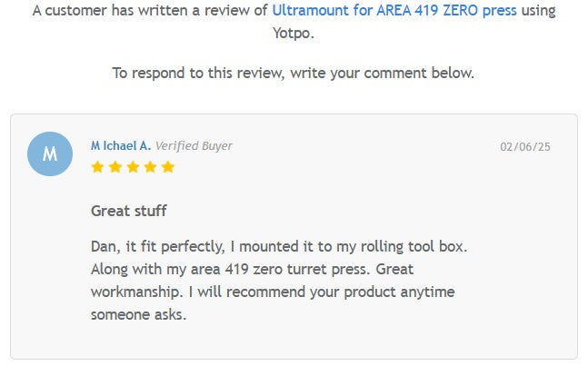Click reviewer name M Ichael A.
Screen dimensions: 588x386
point(121,145)
